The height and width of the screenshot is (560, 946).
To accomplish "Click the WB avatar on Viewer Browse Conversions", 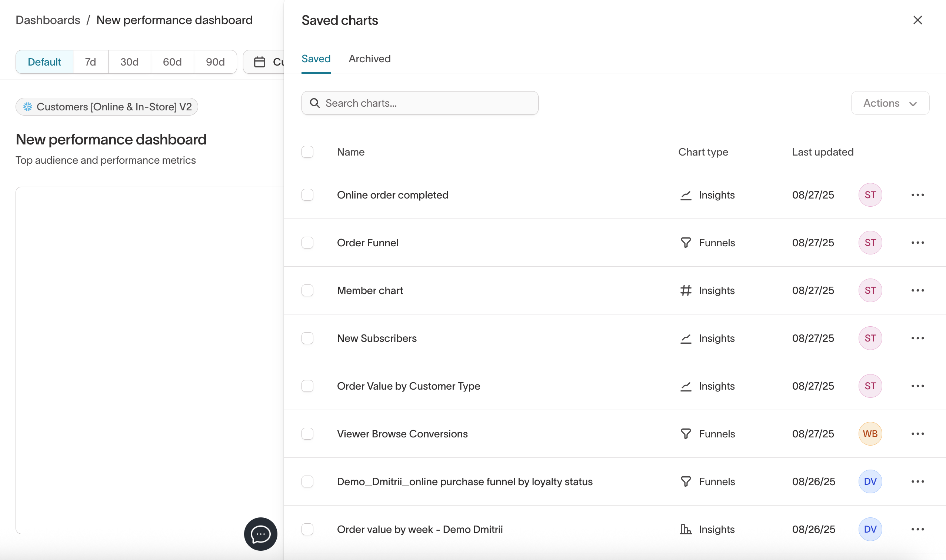I will [870, 434].
